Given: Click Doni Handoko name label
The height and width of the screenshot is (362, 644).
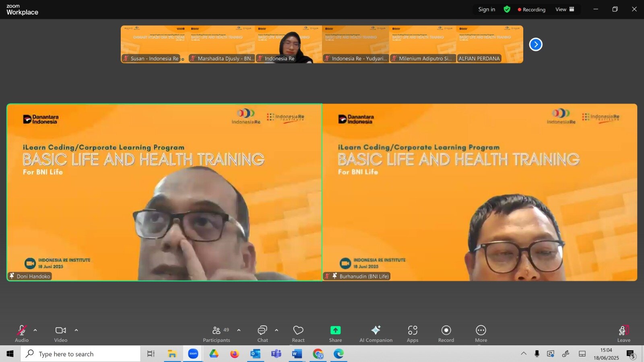Looking at the screenshot, I should (30, 276).
